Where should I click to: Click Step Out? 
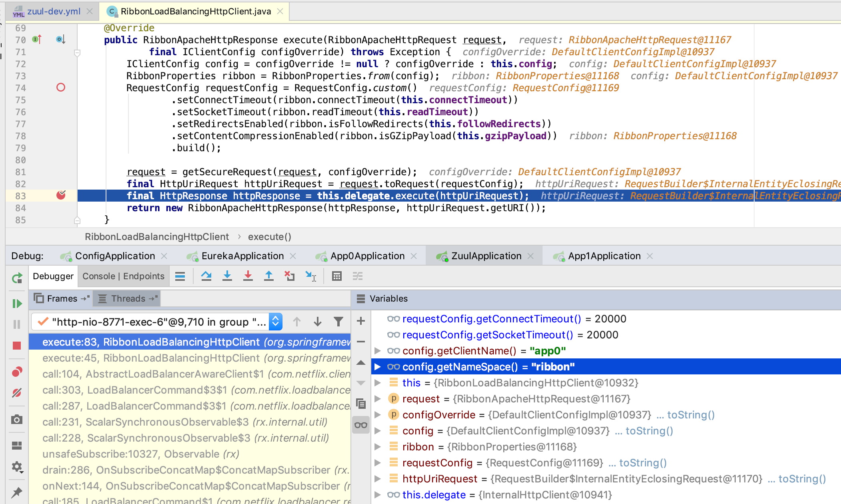[x=269, y=276]
